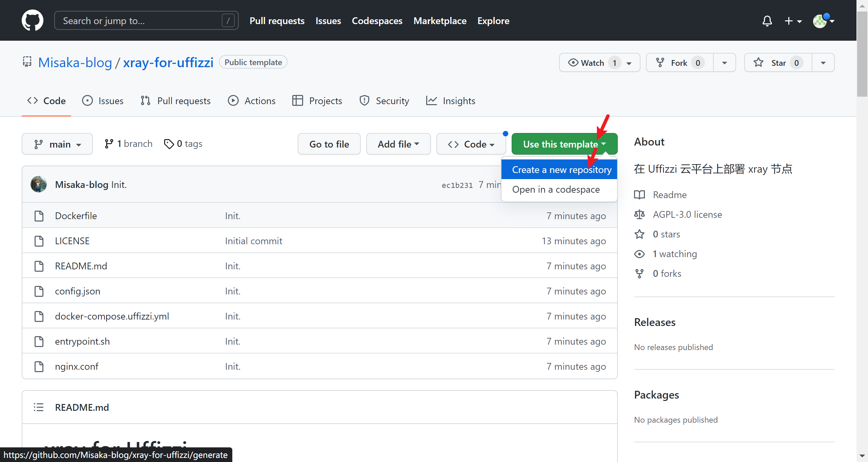Click the page vertical scrollbar thumb
Image resolution: width=868 pixels, height=462 pixels.
click(862, 54)
